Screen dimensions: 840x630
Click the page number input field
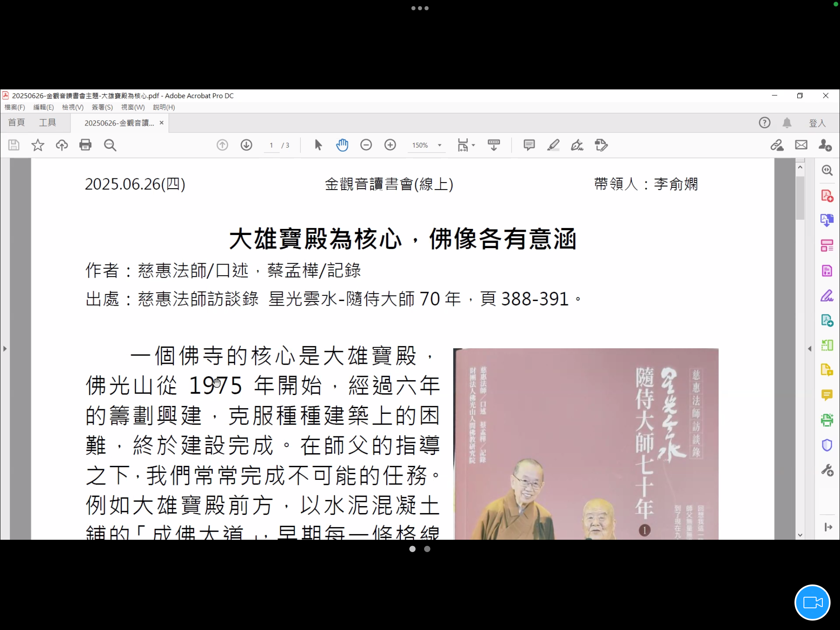(271, 145)
